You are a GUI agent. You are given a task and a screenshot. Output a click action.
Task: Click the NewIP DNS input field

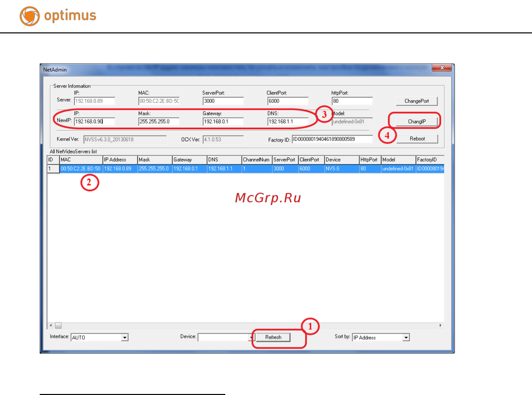(x=288, y=122)
